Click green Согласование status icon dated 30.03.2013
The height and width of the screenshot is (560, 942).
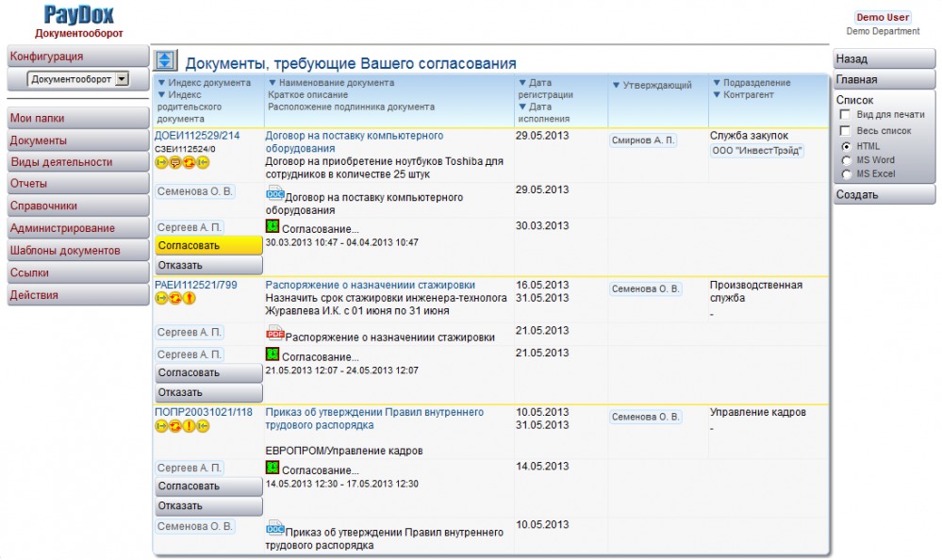tap(273, 227)
